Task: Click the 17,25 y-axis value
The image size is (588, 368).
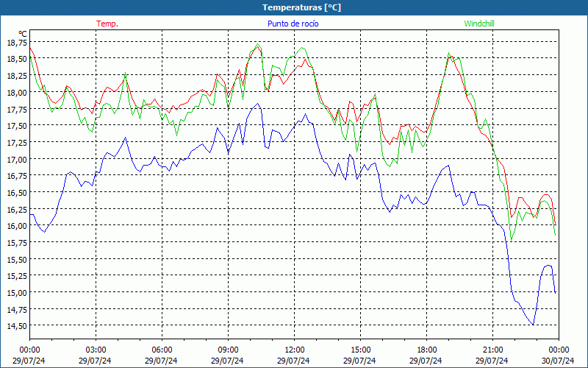Action: (x=17, y=143)
